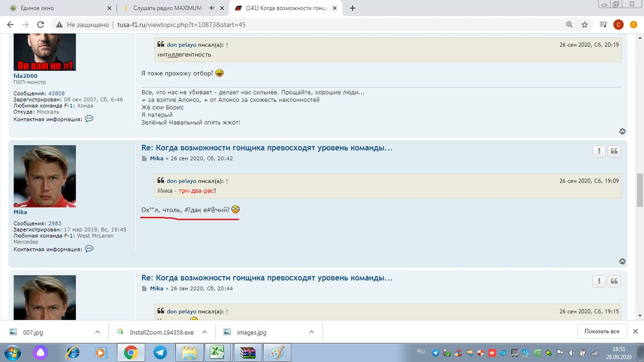
Task: Open the post report exclamation icon on Mika's post
Action: [x=599, y=151]
